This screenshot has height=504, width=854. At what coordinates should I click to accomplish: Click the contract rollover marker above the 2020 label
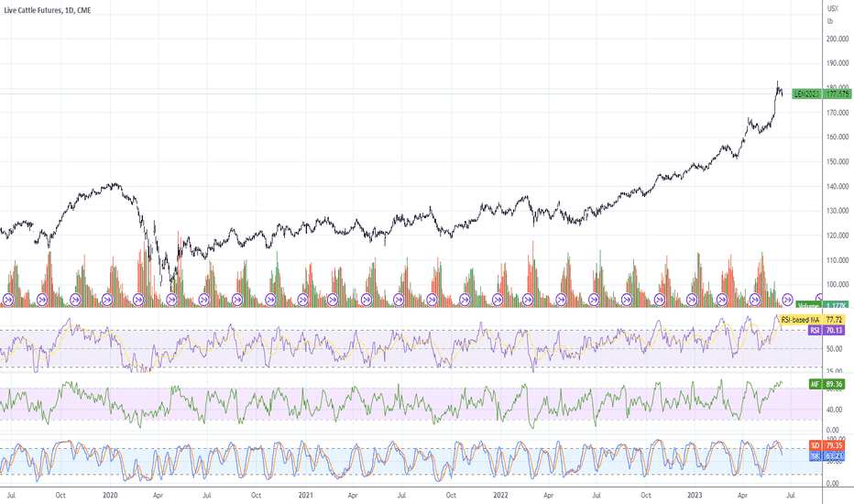click(106, 299)
